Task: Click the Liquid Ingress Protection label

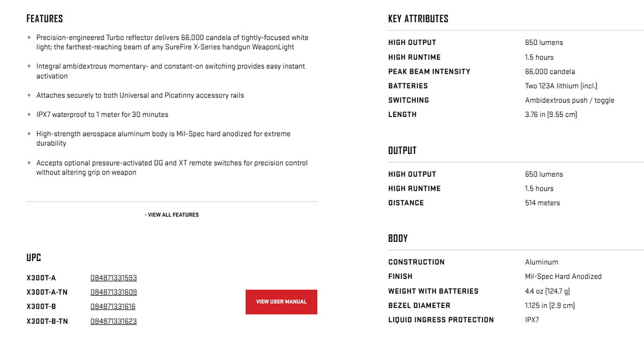Action: coord(441,320)
